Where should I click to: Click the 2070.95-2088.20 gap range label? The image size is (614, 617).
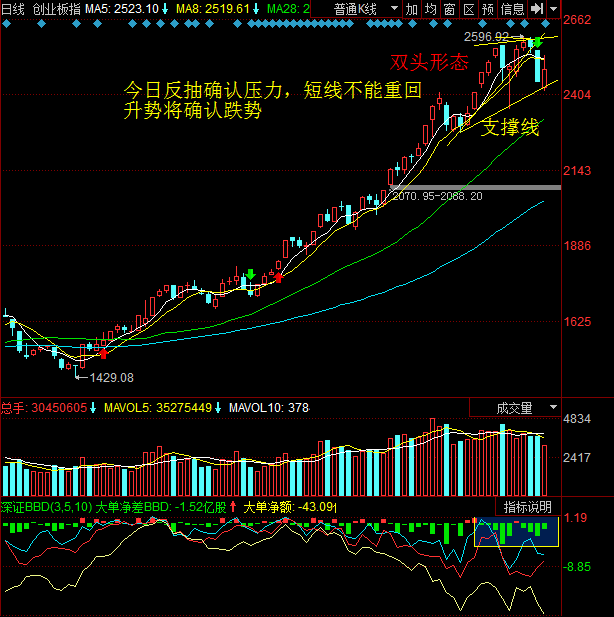pos(438,196)
